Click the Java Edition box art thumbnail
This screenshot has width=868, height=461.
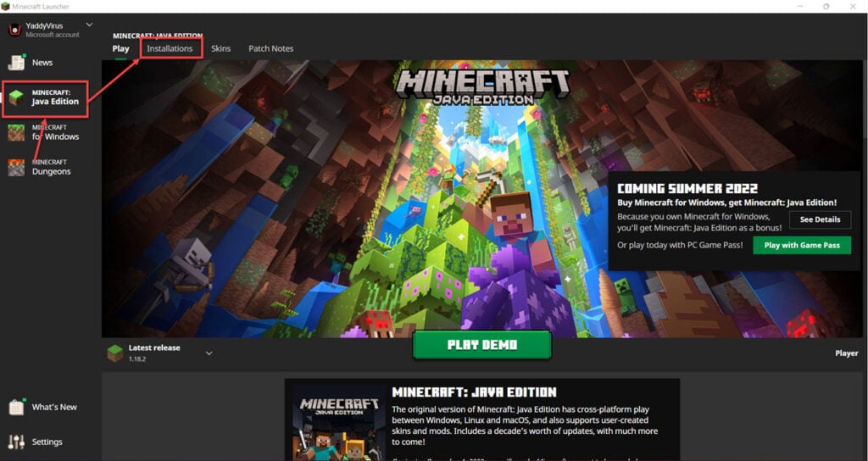[339, 424]
